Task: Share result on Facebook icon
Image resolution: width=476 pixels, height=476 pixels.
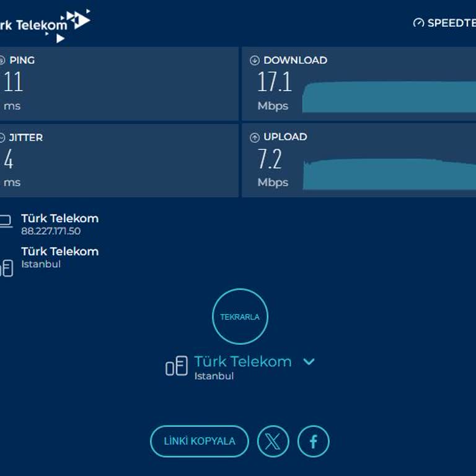Action: (x=313, y=441)
